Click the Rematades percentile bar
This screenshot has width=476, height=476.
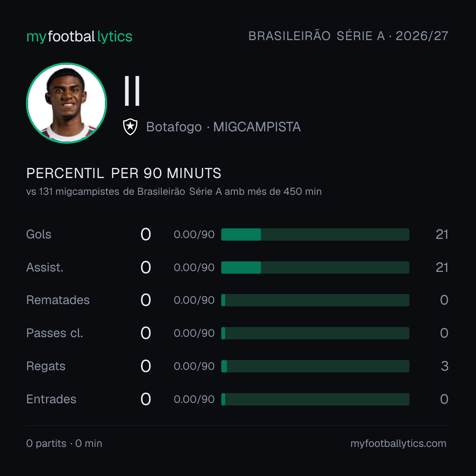coord(315,300)
